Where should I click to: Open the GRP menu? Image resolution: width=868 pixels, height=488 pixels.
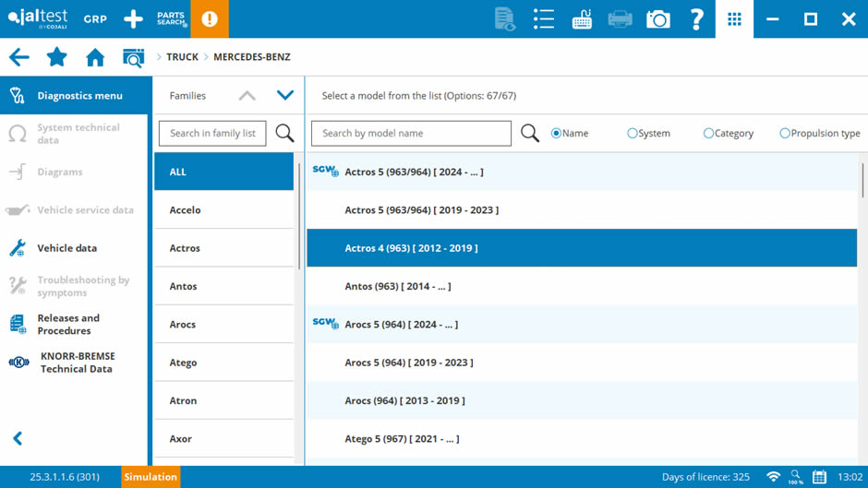95,18
